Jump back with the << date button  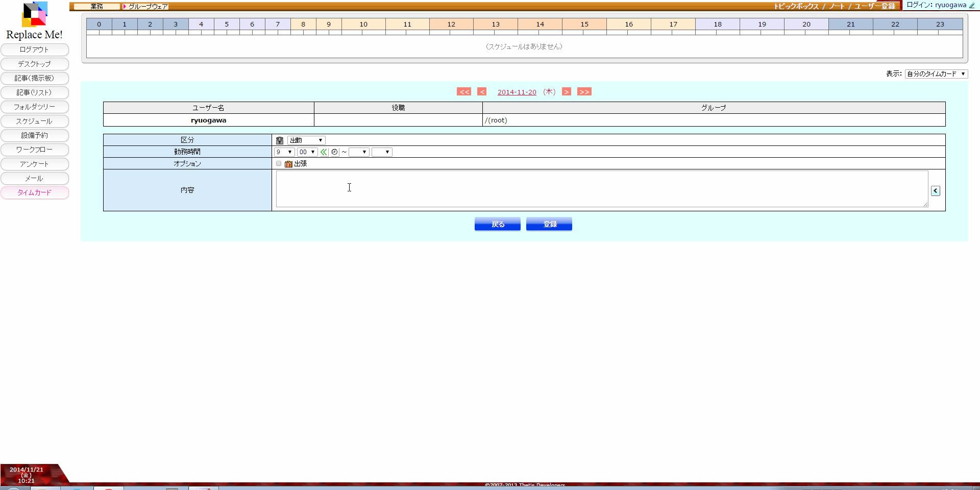(464, 92)
